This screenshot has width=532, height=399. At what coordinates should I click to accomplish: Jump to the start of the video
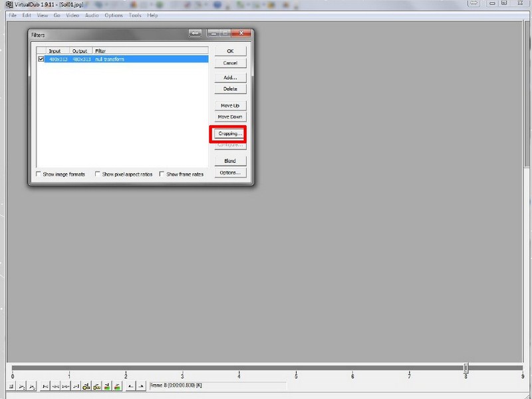pos(45,386)
